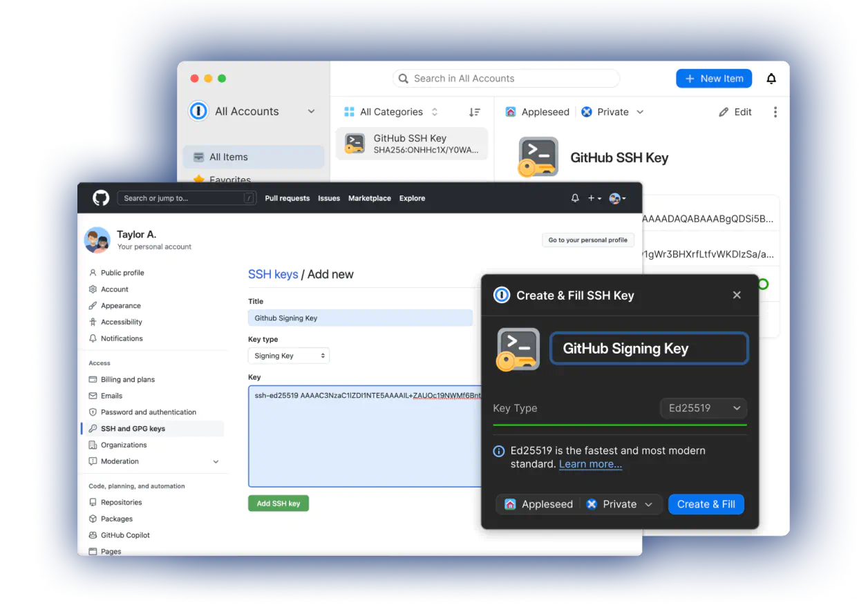Open GitHub avatar user menu
Image resolution: width=868 pixels, height=616 pixels.
pyautogui.click(x=617, y=198)
